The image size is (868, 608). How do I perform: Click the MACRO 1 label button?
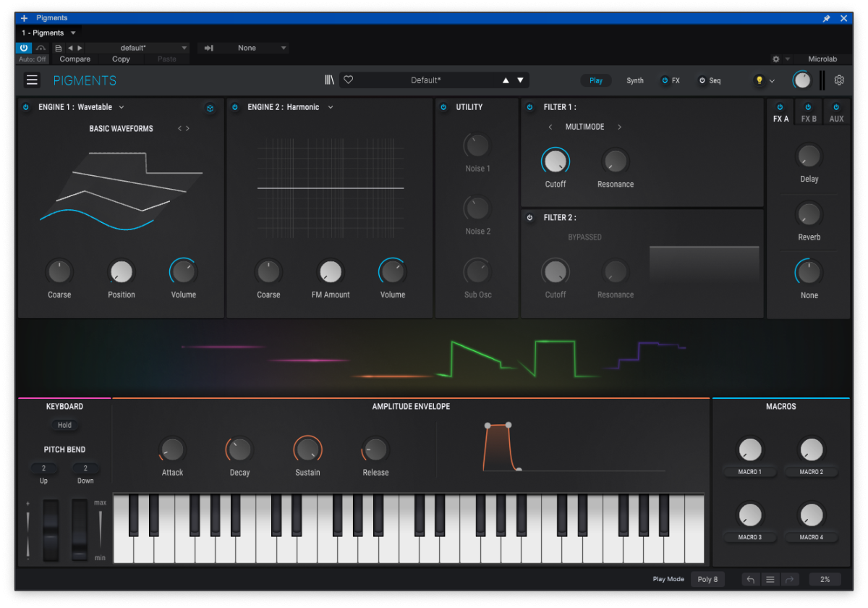click(x=749, y=472)
